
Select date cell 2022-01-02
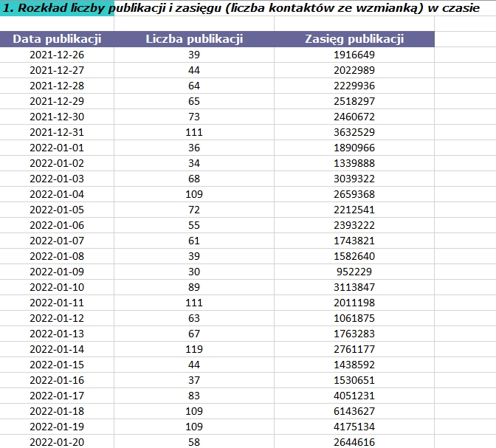[57, 163]
